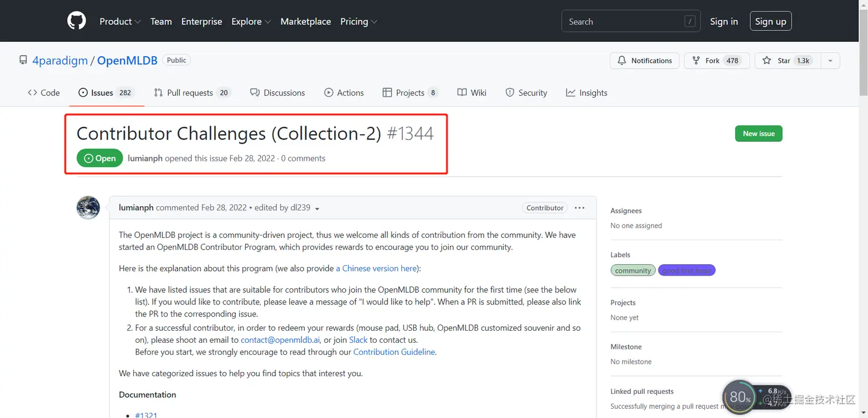
Task: Switch to the Insights tab
Action: (587, 92)
